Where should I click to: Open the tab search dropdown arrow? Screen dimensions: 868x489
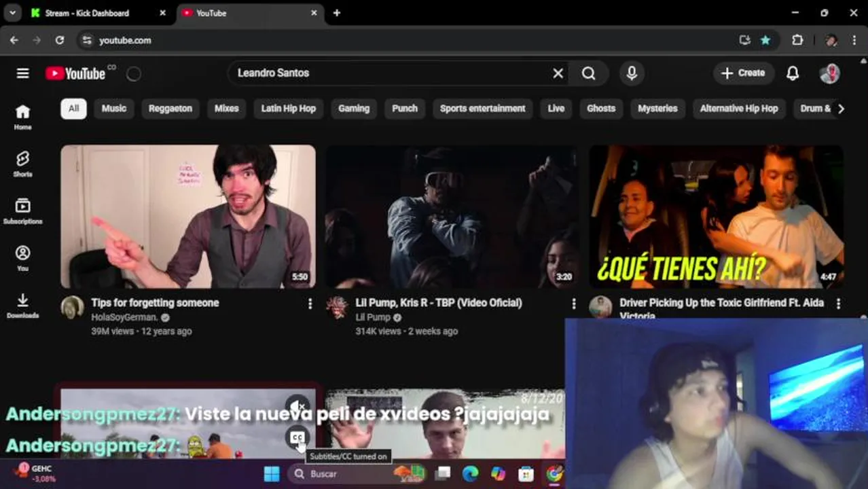click(x=12, y=13)
